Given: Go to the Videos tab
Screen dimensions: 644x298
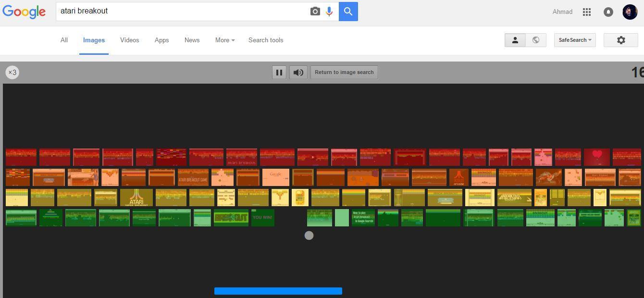Looking at the screenshot, I should coord(130,40).
